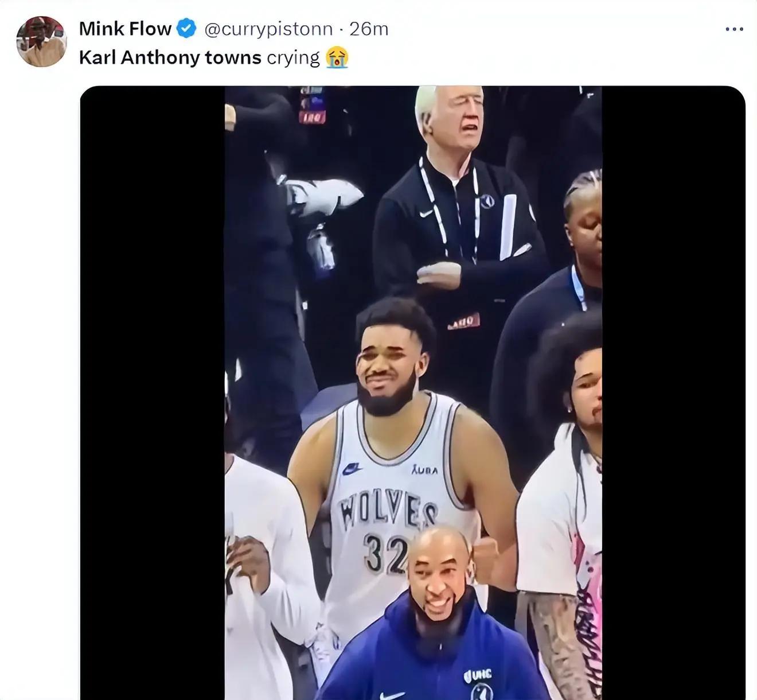Click the Nike swoosh on white jersey
This screenshot has width=757, height=700.
[x=352, y=469]
